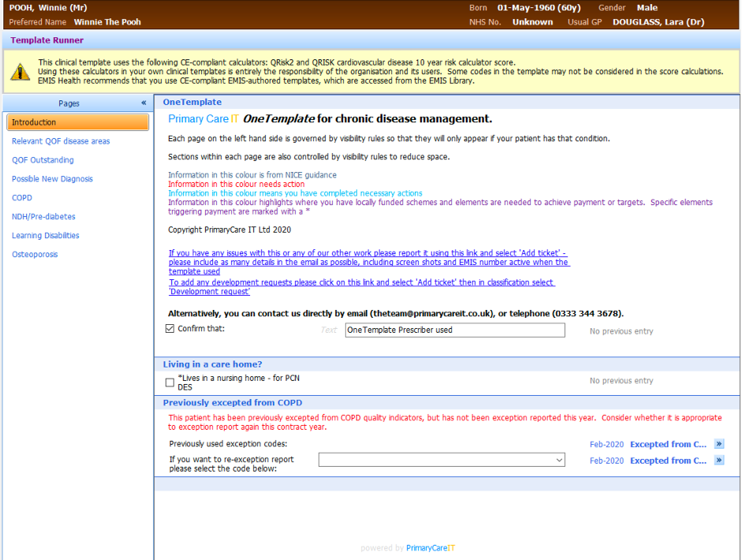Open the re-exception report code dropdown
This screenshot has width=742, height=560.
[558, 460]
